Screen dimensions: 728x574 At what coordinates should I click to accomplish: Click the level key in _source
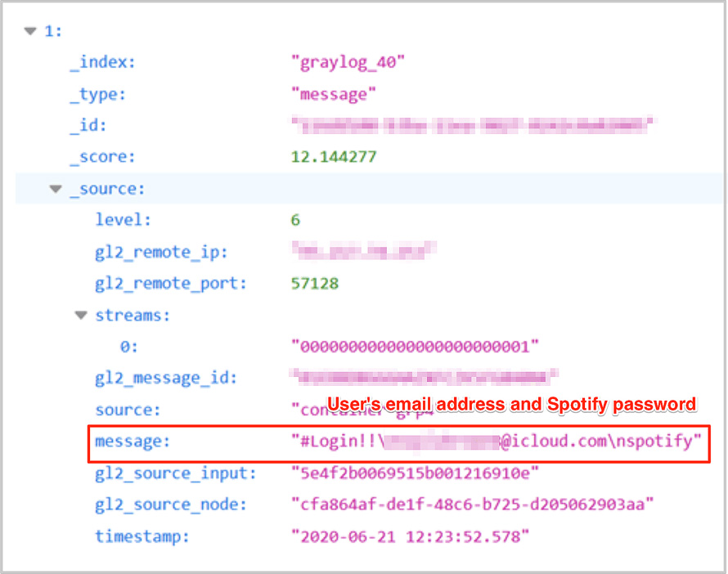(124, 220)
